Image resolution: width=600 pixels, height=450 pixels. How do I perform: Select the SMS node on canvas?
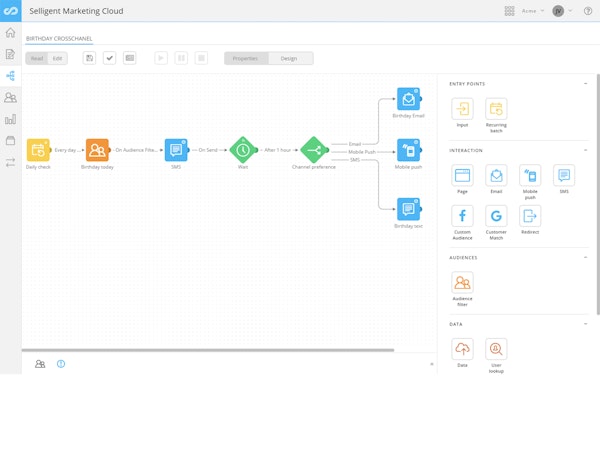pos(176,150)
